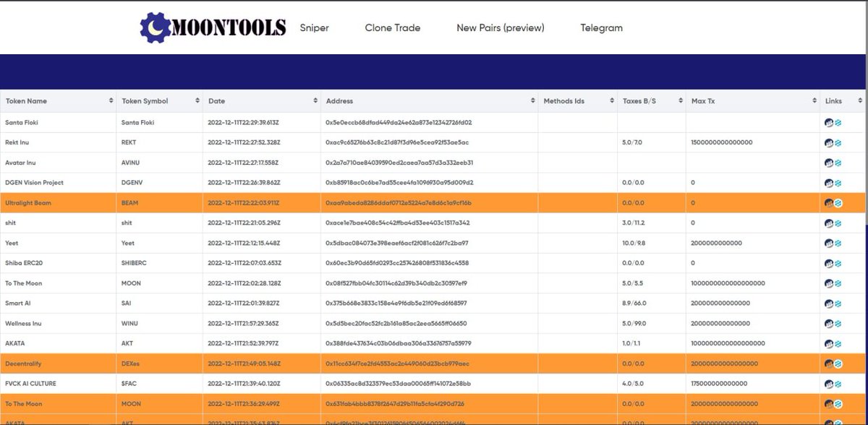Click date 2022-12-11T21:36:29.499Z
868x425 pixels.
coord(244,403)
